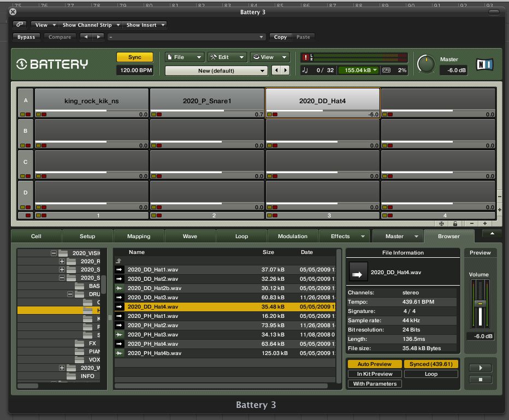Go to the next Logic preset setting
This screenshot has width=509, height=420.
point(98,37)
